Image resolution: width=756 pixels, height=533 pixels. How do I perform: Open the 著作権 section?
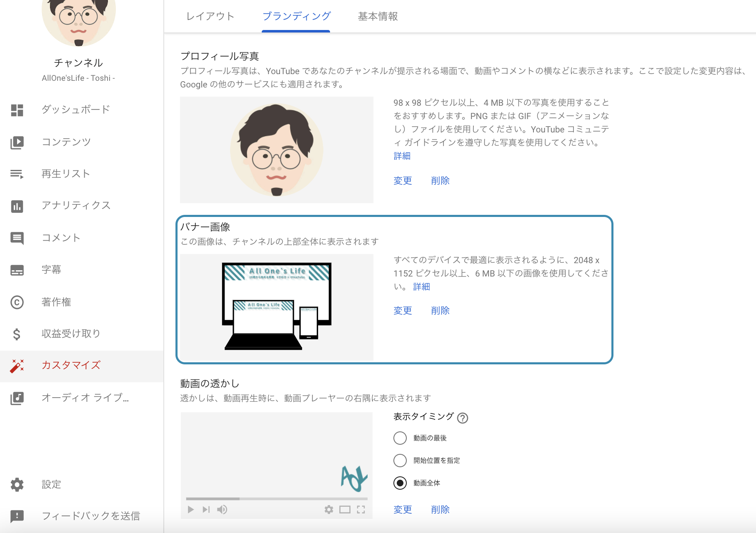pos(56,301)
